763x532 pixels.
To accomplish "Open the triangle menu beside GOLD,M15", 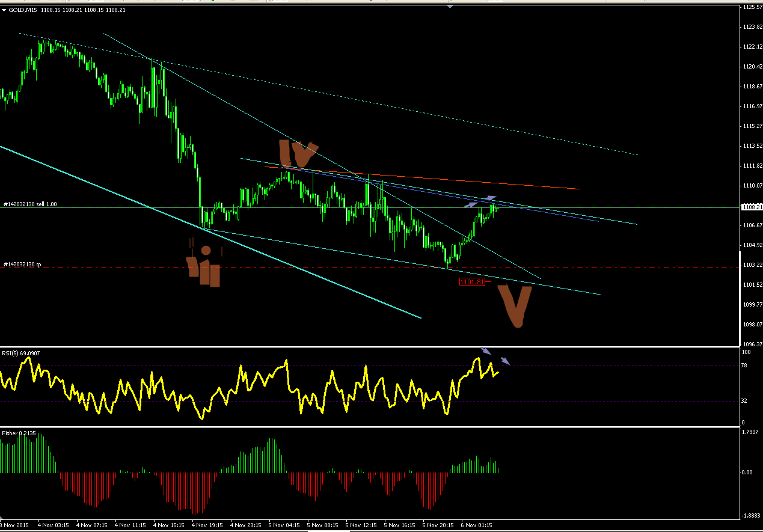I will pos(4,10).
